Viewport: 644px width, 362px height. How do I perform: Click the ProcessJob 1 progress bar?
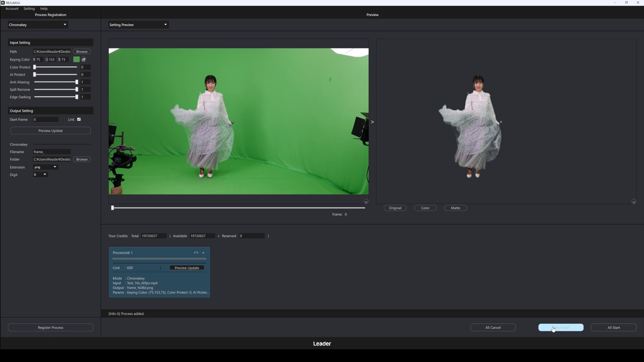[159, 259]
